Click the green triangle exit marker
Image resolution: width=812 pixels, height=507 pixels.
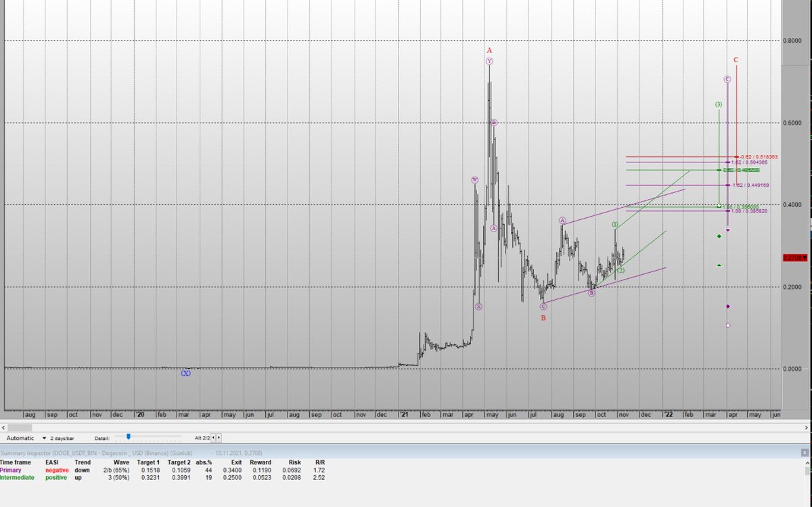[719, 265]
